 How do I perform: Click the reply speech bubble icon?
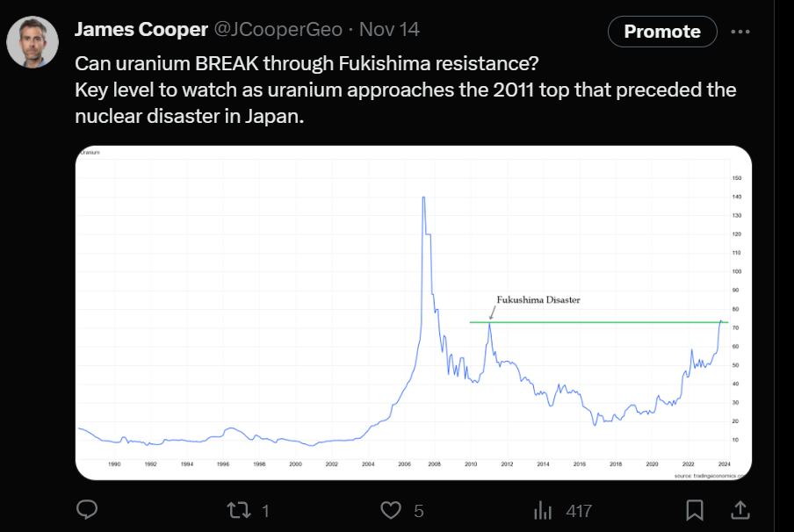tap(87, 510)
